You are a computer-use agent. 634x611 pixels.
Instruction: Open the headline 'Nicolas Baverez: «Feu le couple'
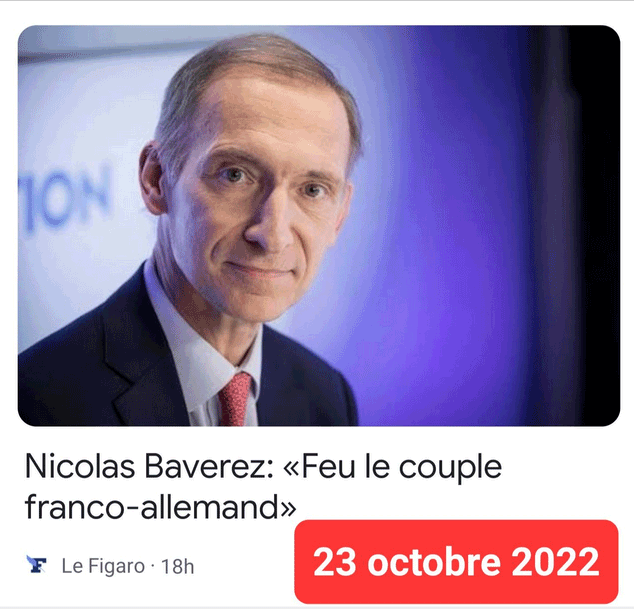[x=263, y=467]
